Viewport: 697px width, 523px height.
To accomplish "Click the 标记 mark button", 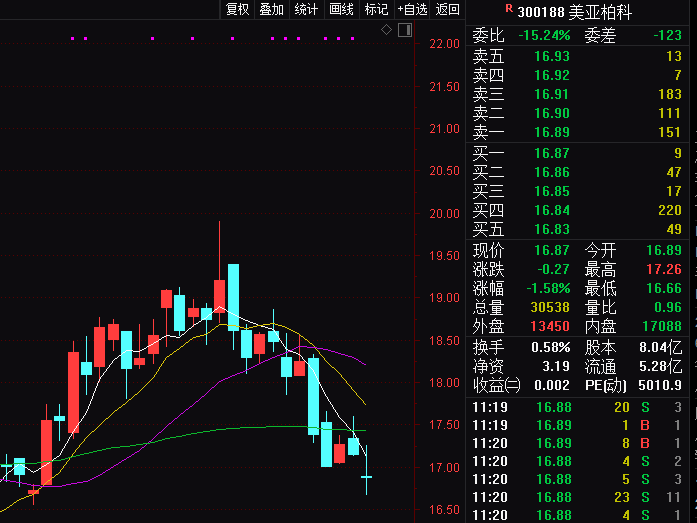I will point(376,10).
